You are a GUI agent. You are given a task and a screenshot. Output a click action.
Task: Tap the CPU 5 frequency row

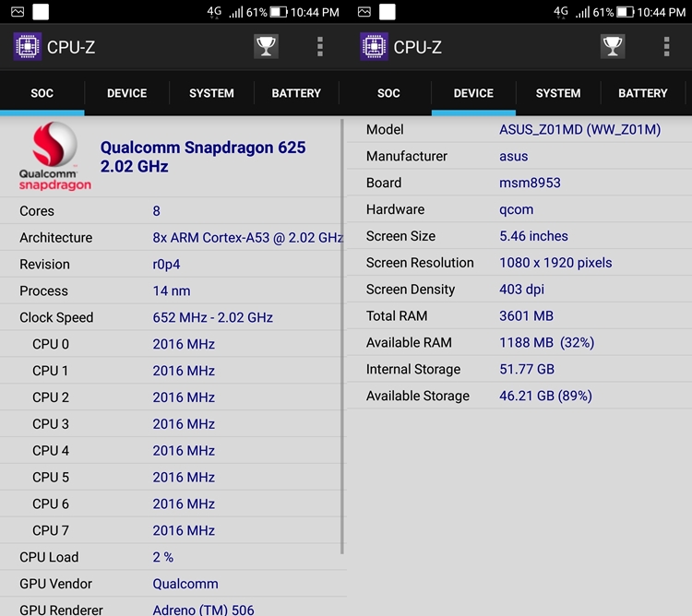coord(173,477)
